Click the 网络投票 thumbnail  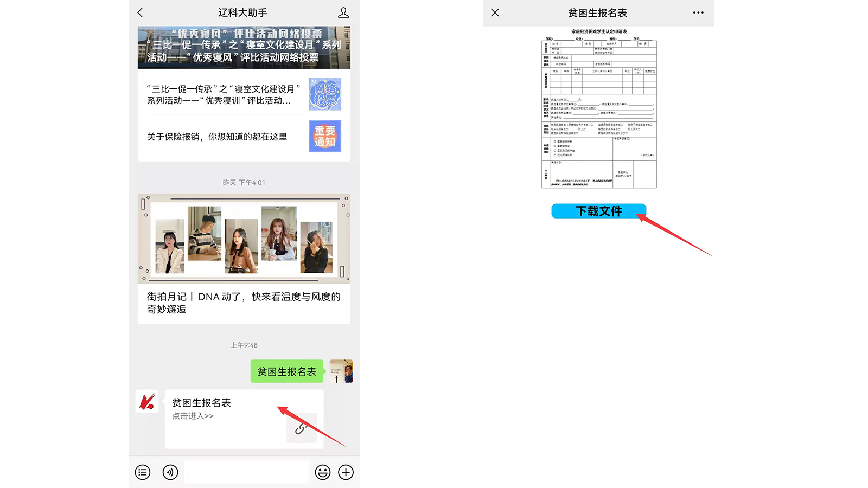pyautogui.click(x=325, y=94)
